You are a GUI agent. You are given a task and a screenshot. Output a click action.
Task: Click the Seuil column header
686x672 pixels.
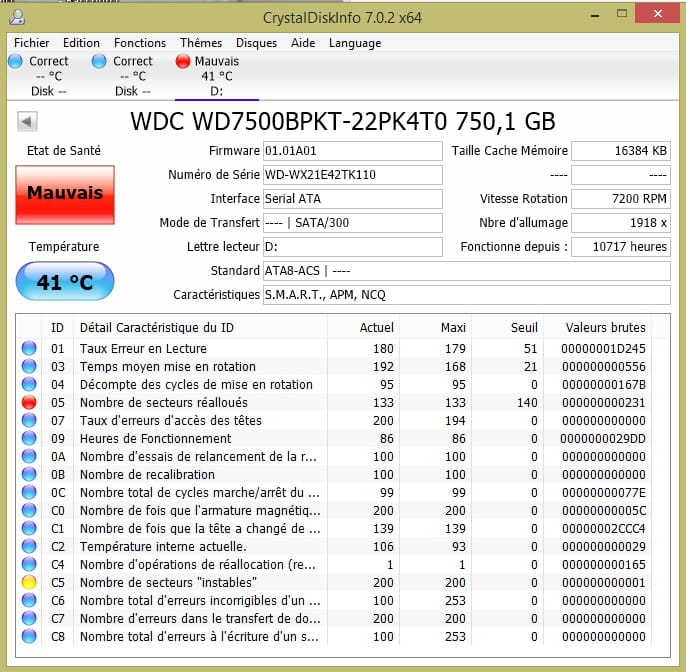click(508, 328)
